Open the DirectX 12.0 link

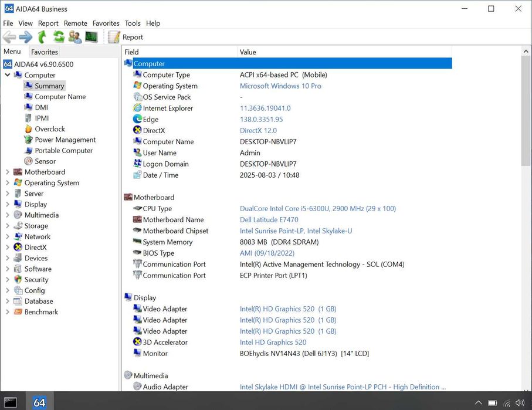258,130
